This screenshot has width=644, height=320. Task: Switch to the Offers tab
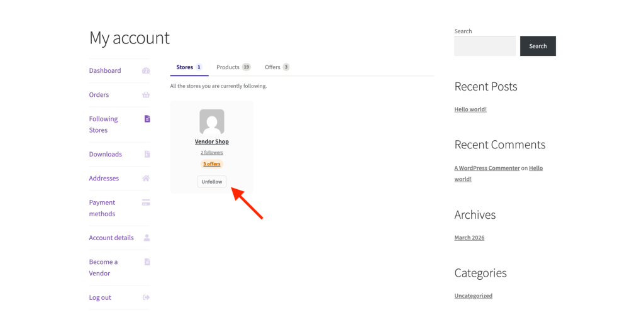(x=277, y=67)
